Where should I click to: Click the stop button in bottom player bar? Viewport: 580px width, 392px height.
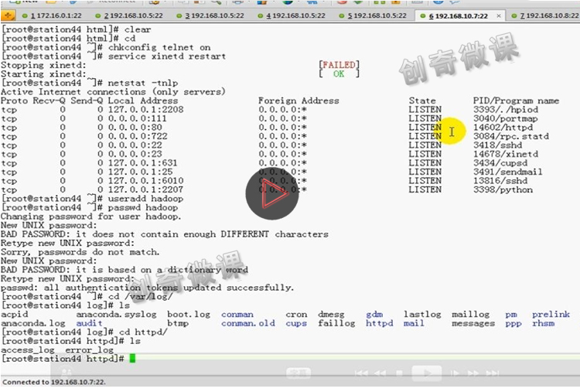400,373
